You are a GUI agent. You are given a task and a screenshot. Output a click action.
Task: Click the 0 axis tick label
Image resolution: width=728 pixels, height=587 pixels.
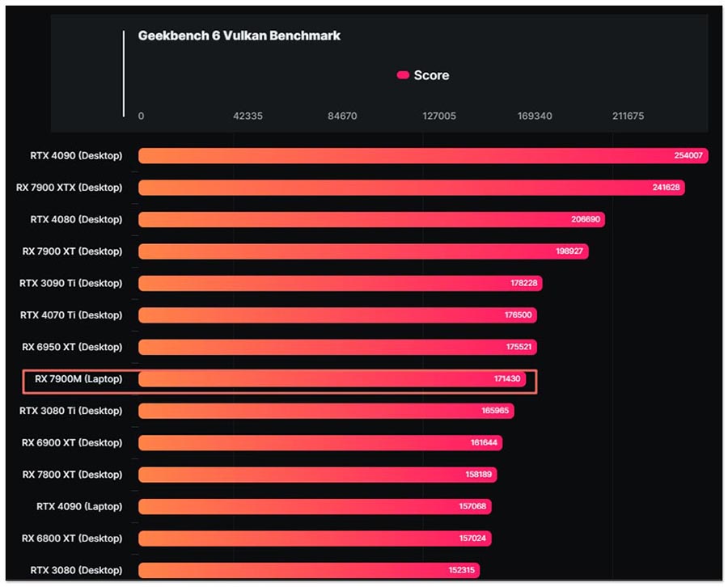141,116
